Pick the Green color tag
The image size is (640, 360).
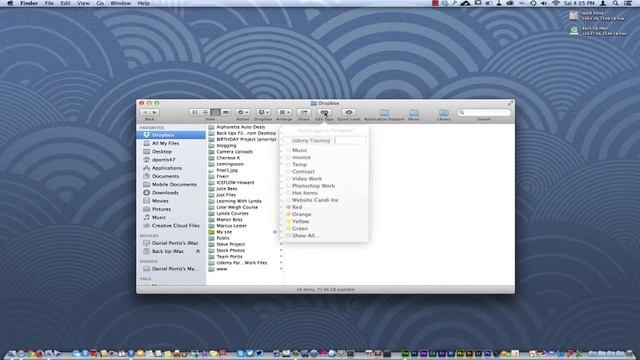coord(300,229)
